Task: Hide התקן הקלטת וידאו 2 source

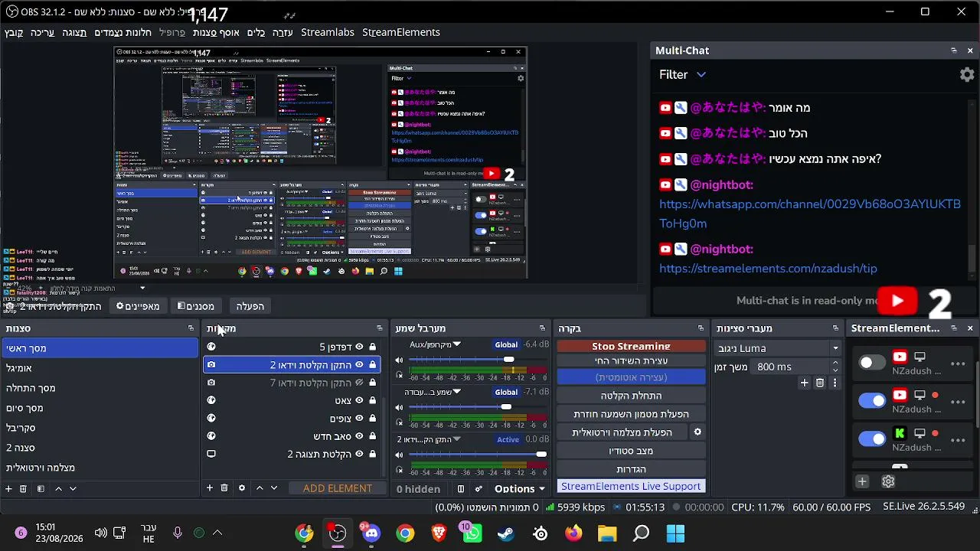Action: pyautogui.click(x=359, y=365)
